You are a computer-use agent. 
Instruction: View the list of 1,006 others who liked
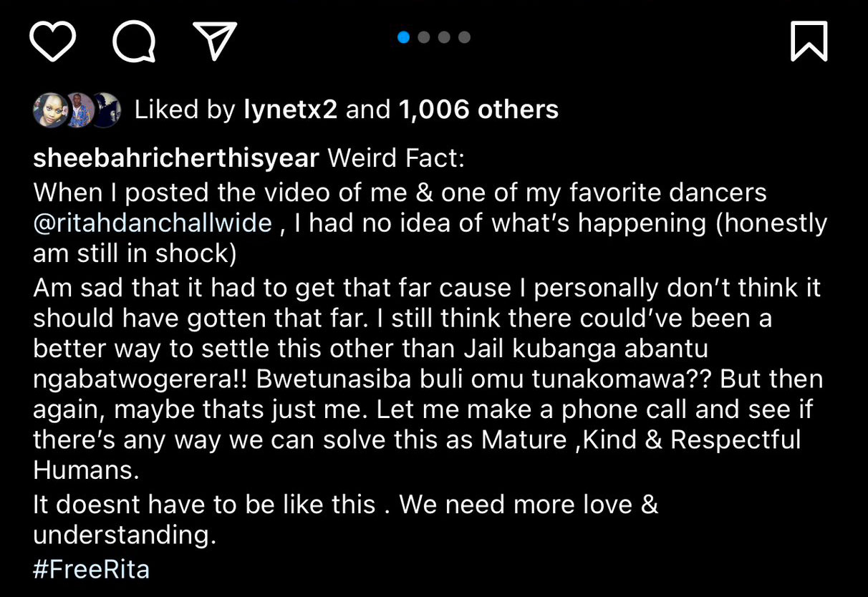click(478, 110)
